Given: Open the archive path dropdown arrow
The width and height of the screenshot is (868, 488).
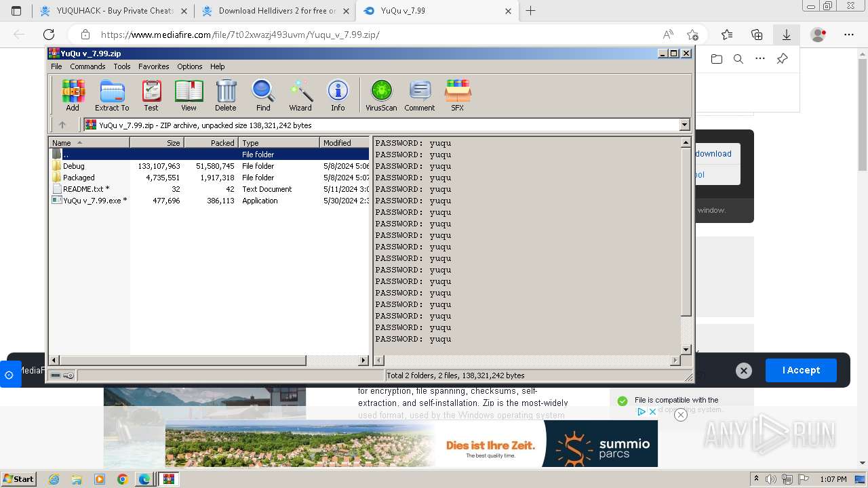Looking at the screenshot, I should point(684,125).
